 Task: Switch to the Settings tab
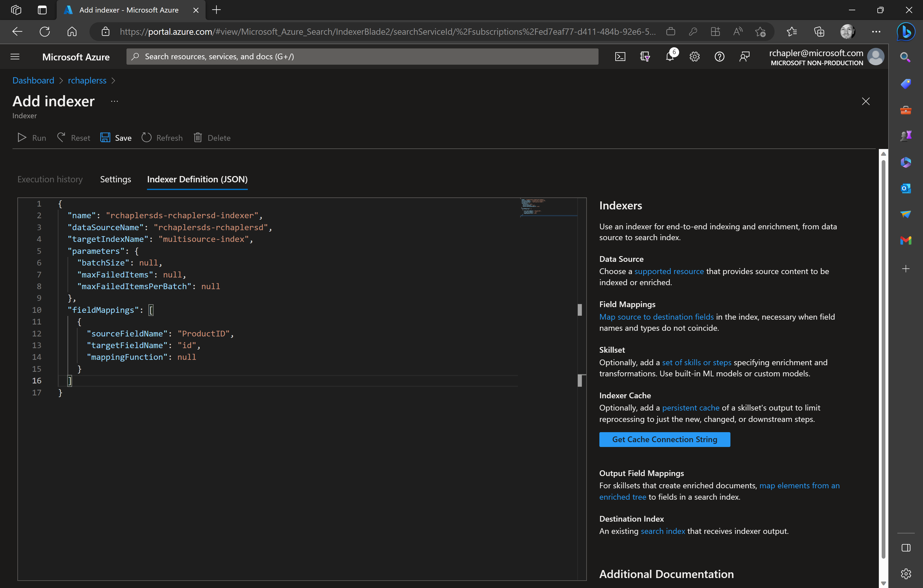click(115, 179)
